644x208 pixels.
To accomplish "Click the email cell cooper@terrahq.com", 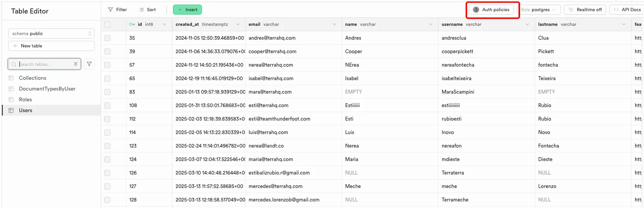I will (x=293, y=52).
